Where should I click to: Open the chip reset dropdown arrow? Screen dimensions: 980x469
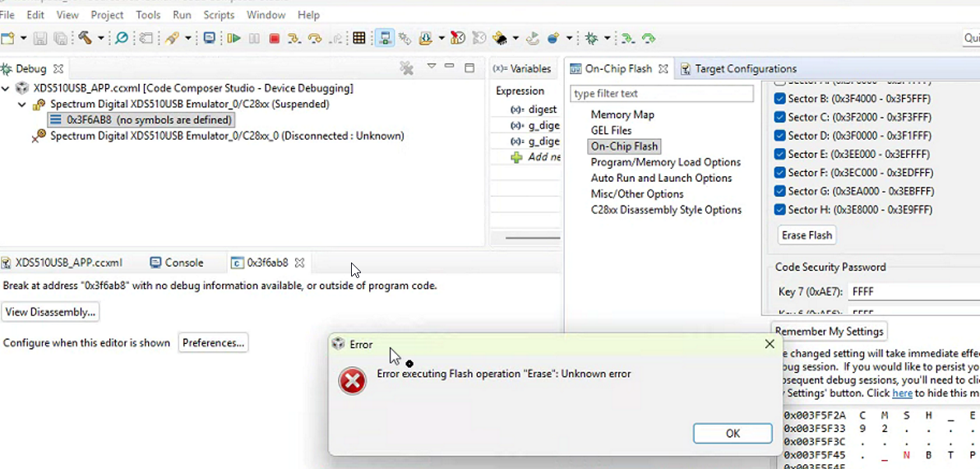pyautogui.click(x=515, y=39)
